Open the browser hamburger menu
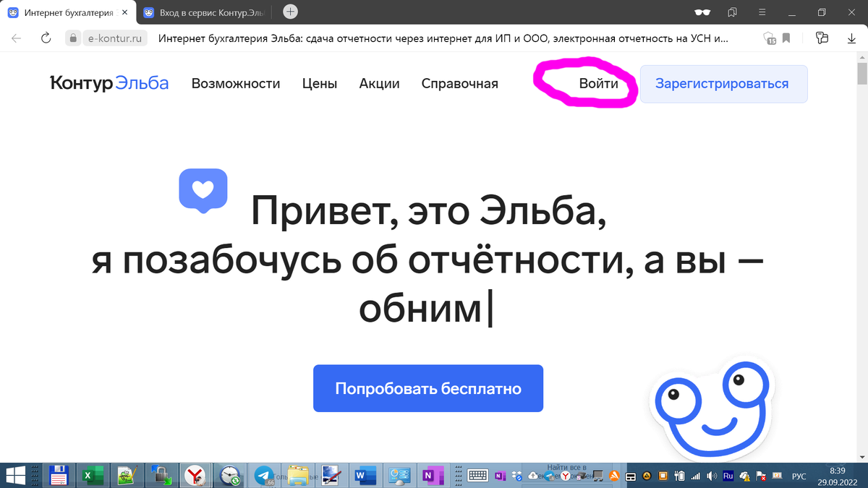Image resolution: width=868 pixels, height=488 pixels. click(x=762, y=12)
